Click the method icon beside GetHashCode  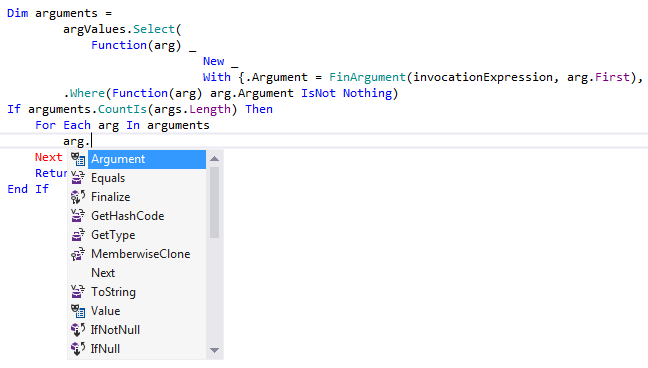(x=78, y=216)
